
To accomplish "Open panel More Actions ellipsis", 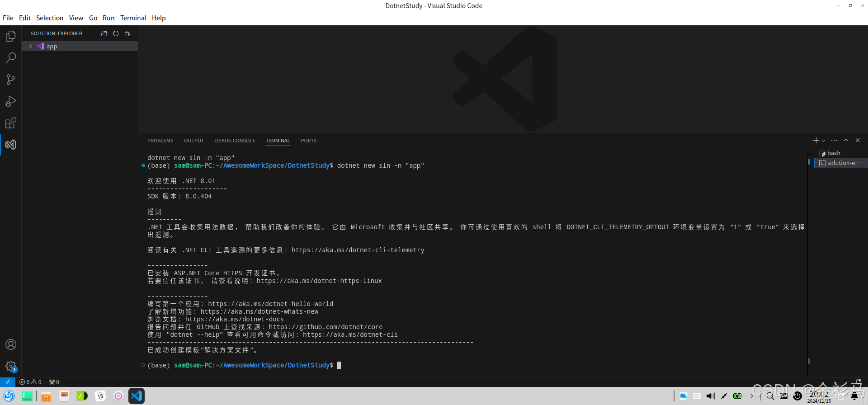I will [x=834, y=141].
